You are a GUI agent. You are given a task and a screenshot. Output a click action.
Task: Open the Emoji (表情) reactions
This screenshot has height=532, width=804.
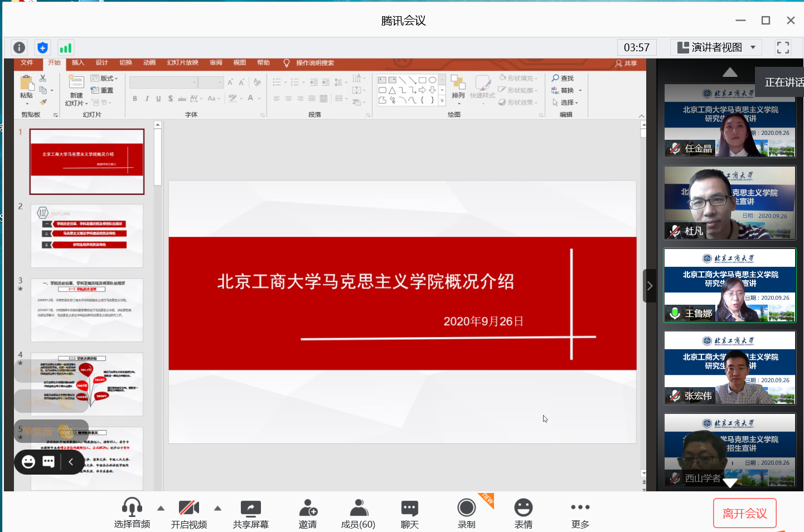(523, 514)
